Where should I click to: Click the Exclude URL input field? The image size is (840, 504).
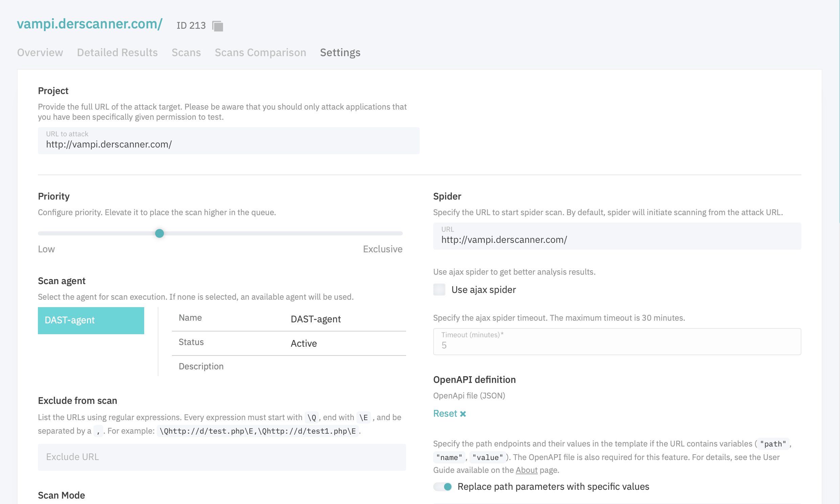(x=222, y=457)
